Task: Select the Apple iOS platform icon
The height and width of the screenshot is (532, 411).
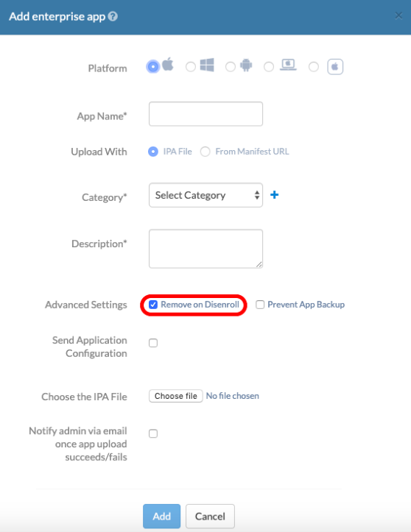Action: [x=167, y=64]
